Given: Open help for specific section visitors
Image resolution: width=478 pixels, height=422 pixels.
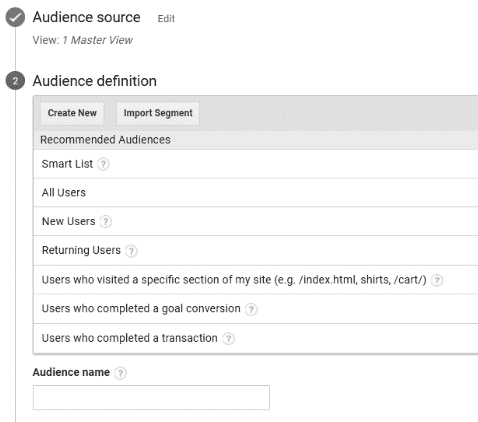Looking at the screenshot, I should click(x=437, y=280).
